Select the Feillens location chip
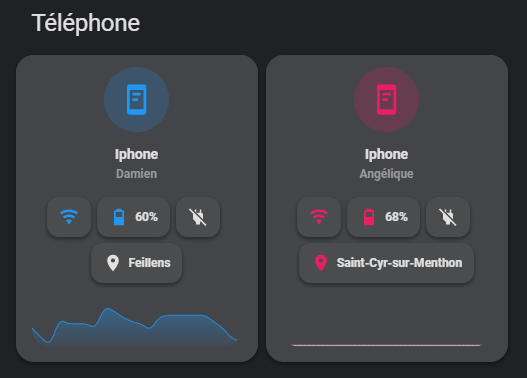Viewport: 527px width, 378px height. 136,263
